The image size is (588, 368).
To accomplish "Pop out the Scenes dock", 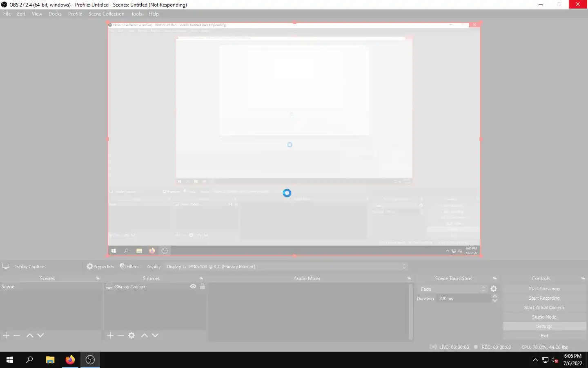I will point(98,278).
